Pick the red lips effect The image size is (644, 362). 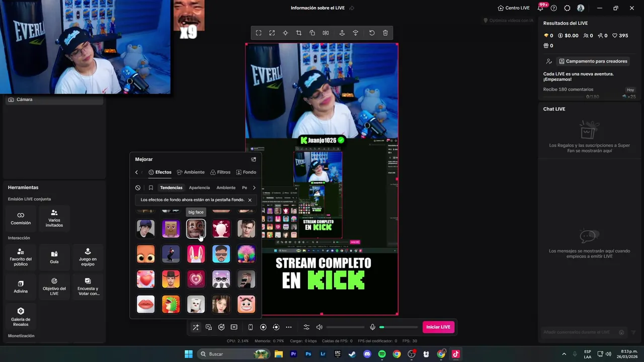[x=145, y=304]
